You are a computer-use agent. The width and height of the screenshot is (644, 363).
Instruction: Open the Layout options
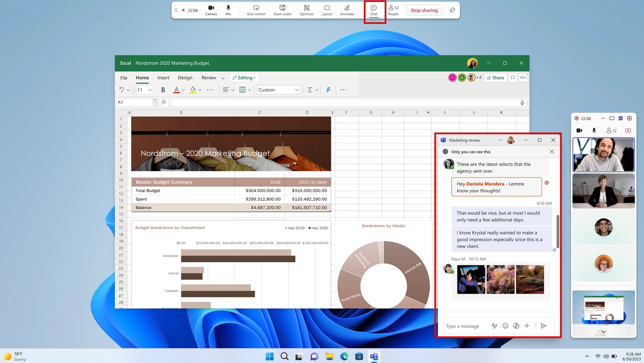[x=327, y=10]
